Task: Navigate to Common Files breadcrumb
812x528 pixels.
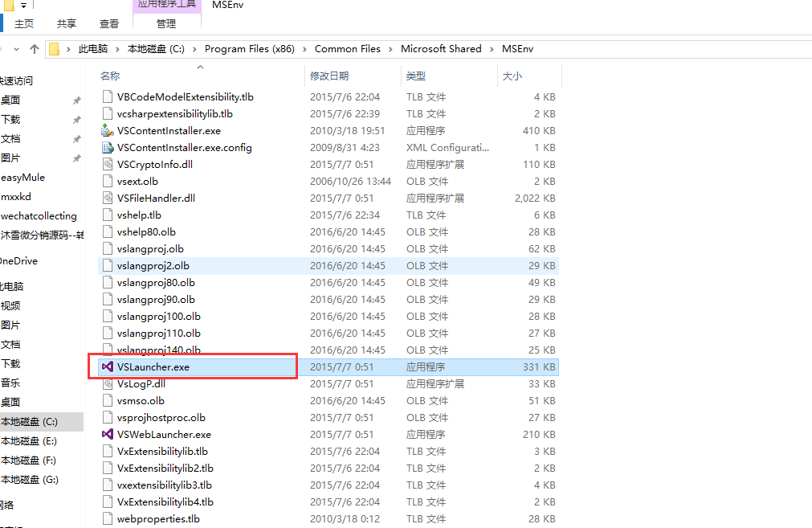Action: tap(348, 49)
